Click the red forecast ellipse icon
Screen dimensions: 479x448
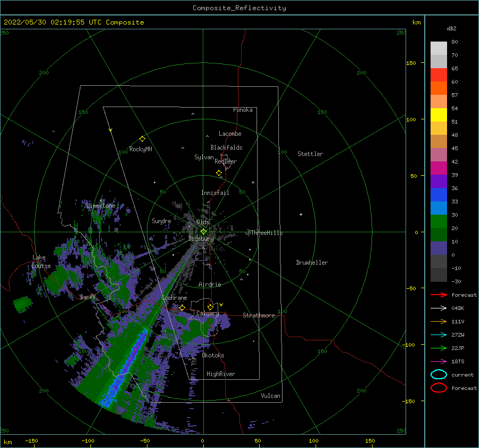439,388
